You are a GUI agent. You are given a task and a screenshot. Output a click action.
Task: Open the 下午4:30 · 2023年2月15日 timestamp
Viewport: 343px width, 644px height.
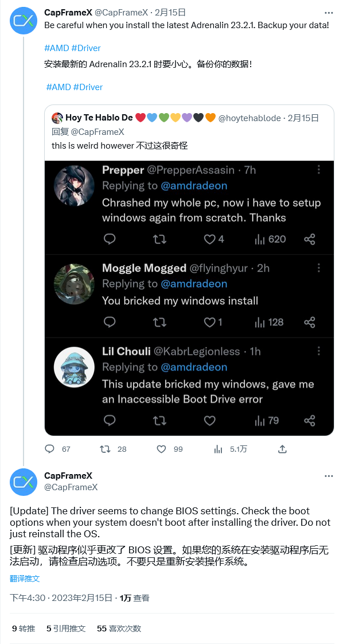tap(61, 598)
